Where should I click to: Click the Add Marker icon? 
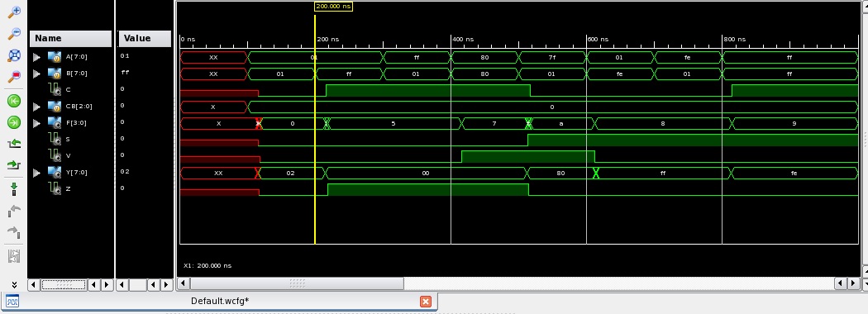pyautogui.click(x=14, y=189)
